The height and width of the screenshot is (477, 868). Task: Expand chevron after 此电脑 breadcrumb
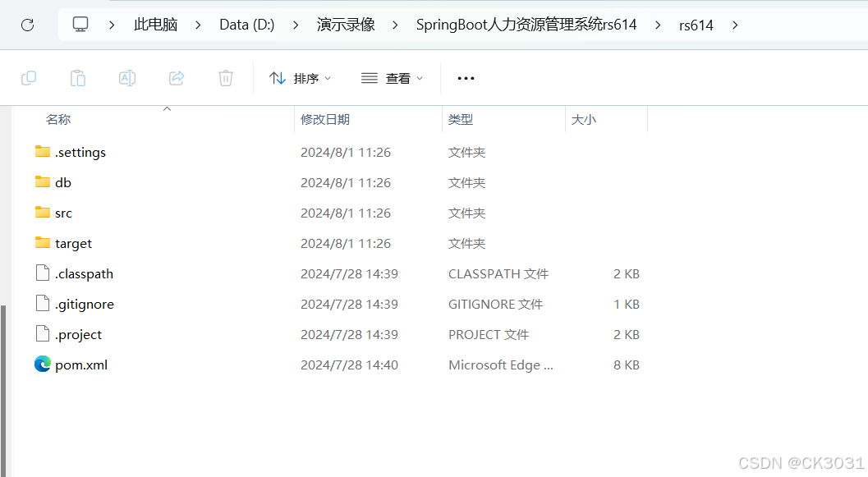pyautogui.click(x=198, y=25)
